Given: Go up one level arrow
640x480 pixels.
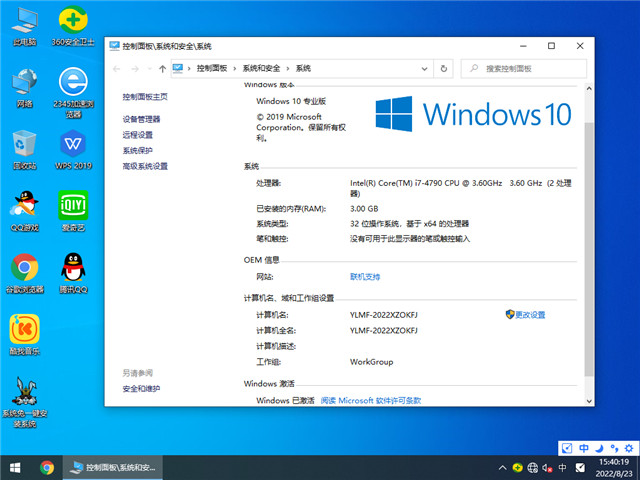Looking at the screenshot, I should [162, 69].
